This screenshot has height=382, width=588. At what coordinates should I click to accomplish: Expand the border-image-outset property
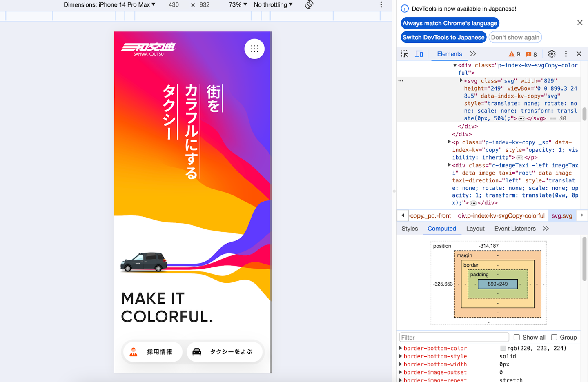tap(401, 372)
